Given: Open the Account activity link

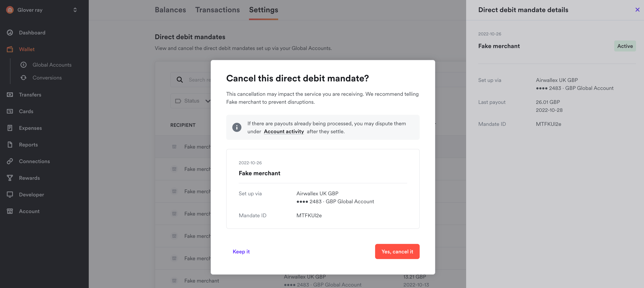Looking at the screenshot, I should [284, 131].
